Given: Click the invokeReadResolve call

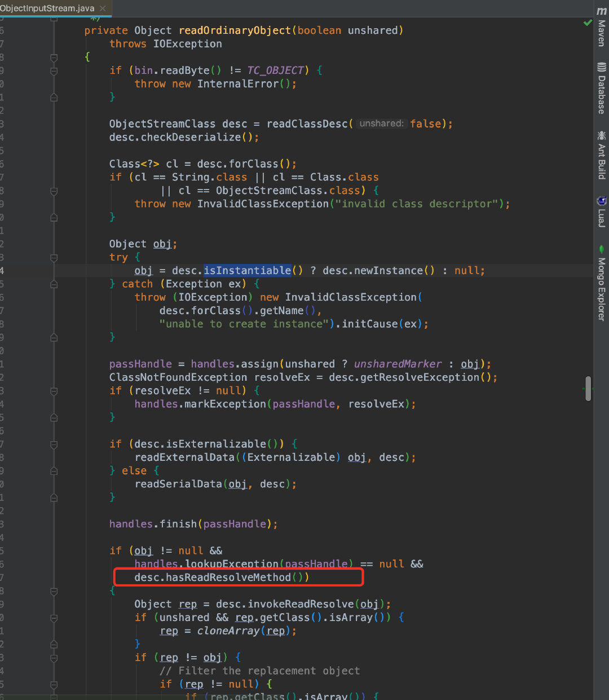Looking at the screenshot, I should [301, 605].
